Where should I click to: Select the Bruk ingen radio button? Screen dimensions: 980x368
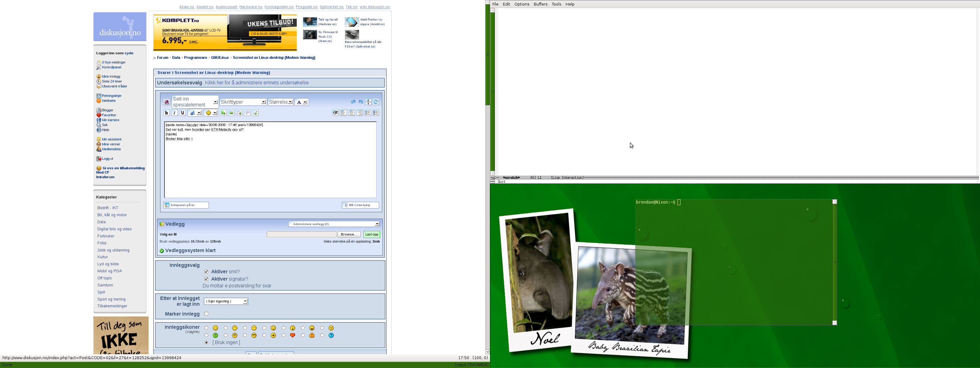pos(206,343)
